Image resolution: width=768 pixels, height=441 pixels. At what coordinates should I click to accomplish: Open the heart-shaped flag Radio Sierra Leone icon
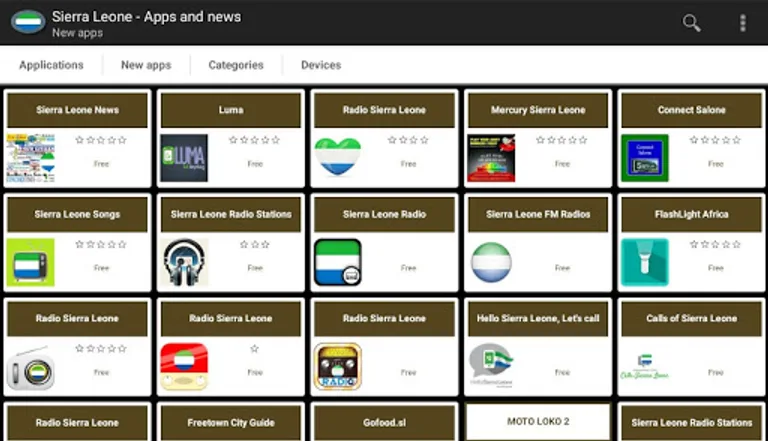click(x=337, y=157)
